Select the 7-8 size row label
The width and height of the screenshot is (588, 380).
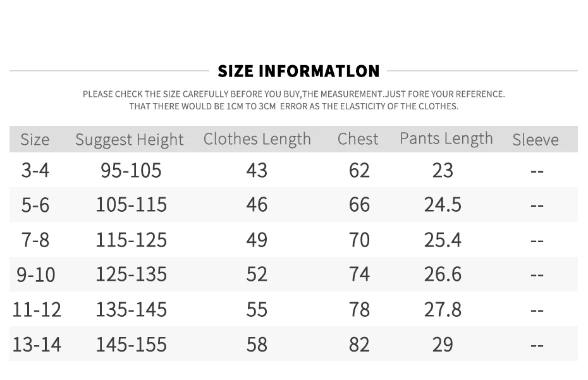point(35,240)
